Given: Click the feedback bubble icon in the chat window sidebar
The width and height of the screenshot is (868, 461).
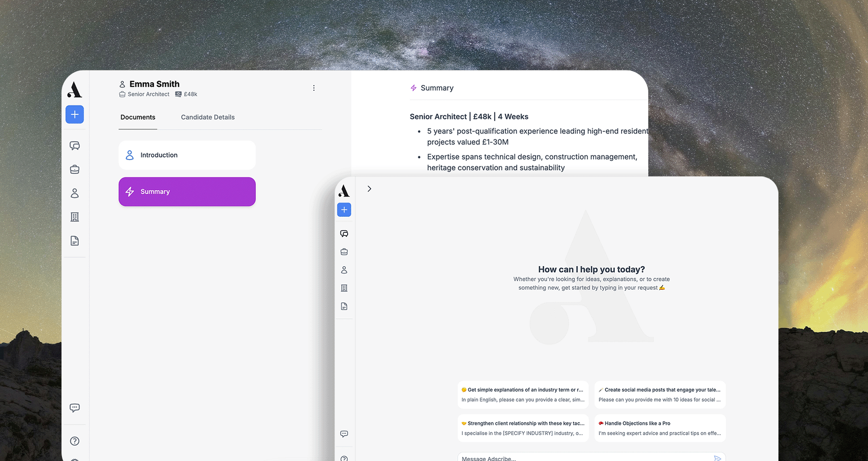Looking at the screenshot, I should pyautogui.click(x=344, y=434).
